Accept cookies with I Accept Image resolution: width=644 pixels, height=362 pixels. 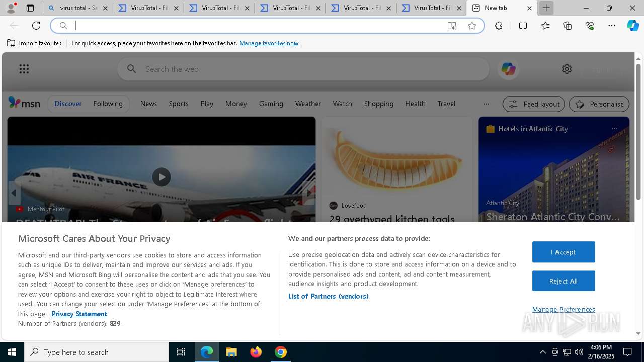[563, 252]
